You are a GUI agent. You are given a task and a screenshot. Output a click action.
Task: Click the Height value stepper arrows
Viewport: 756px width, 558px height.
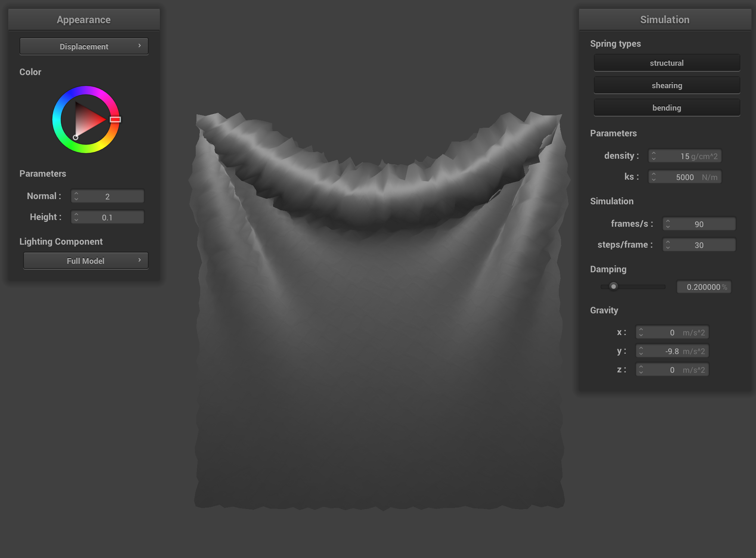click(x=77, y=217)
